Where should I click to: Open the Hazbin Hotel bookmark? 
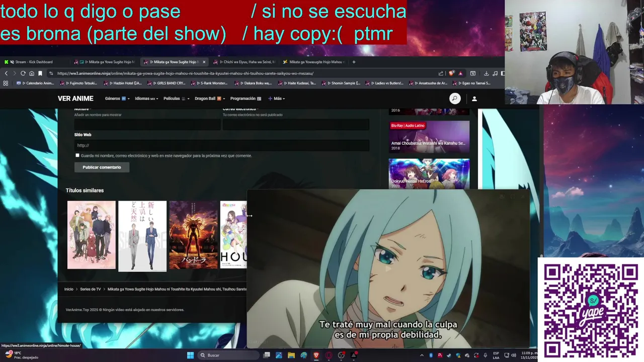click(123, 83)
